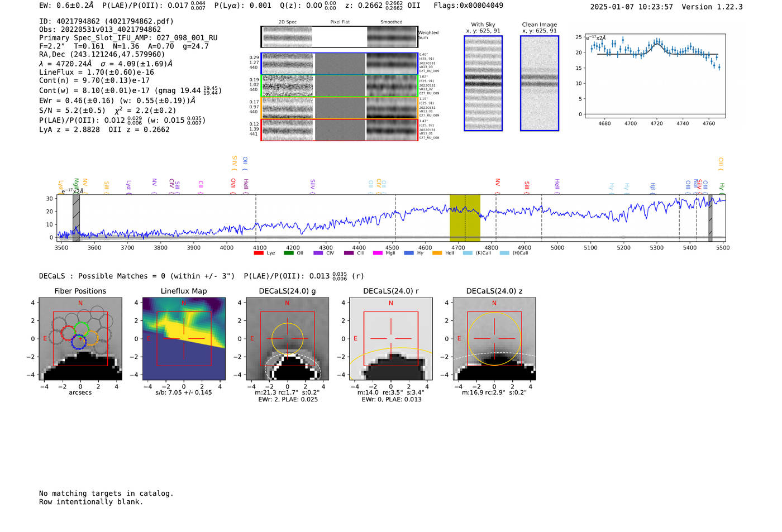This screenshot has height=532, width=782.
Task: Select the Weighted Sum 2D spectrum row
Action: pos(339,37)
